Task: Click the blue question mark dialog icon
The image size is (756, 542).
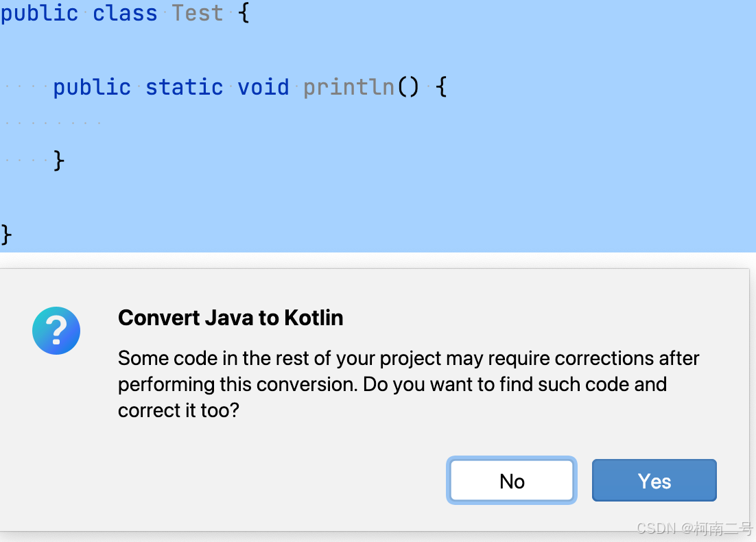Action: coord(56,331)
